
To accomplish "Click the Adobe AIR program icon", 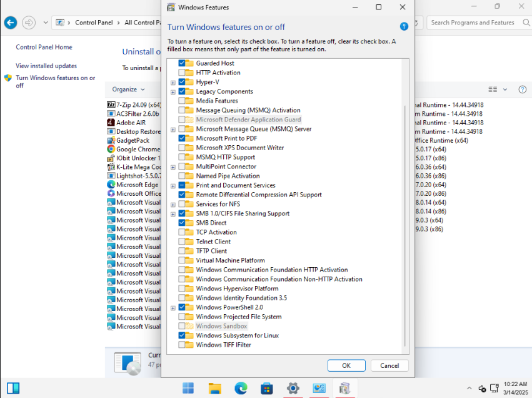I will [111, 122].
